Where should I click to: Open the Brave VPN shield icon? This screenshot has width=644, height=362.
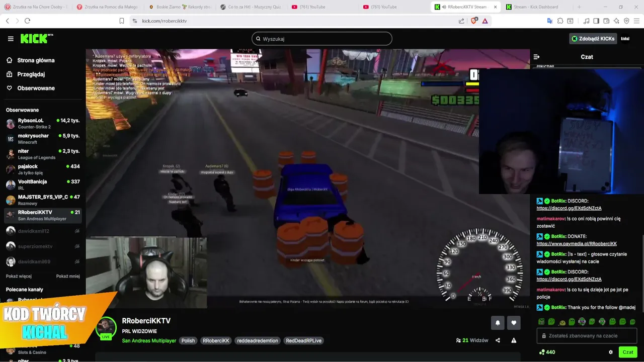626,21
